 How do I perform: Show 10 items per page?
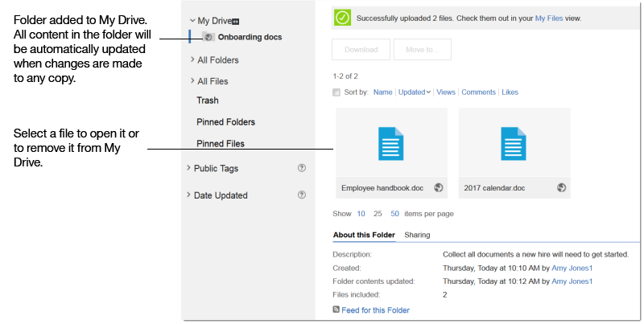coord(361,214)
